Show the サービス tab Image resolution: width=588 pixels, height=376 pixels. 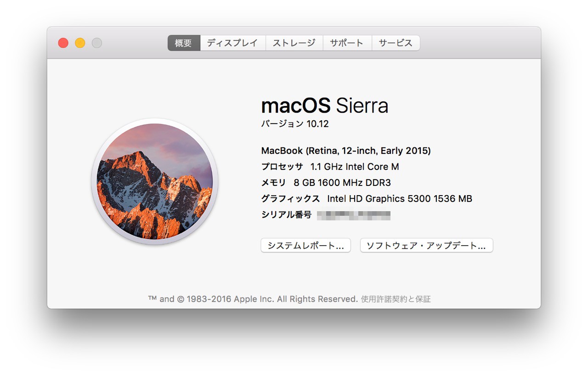(x=396, y=43)
